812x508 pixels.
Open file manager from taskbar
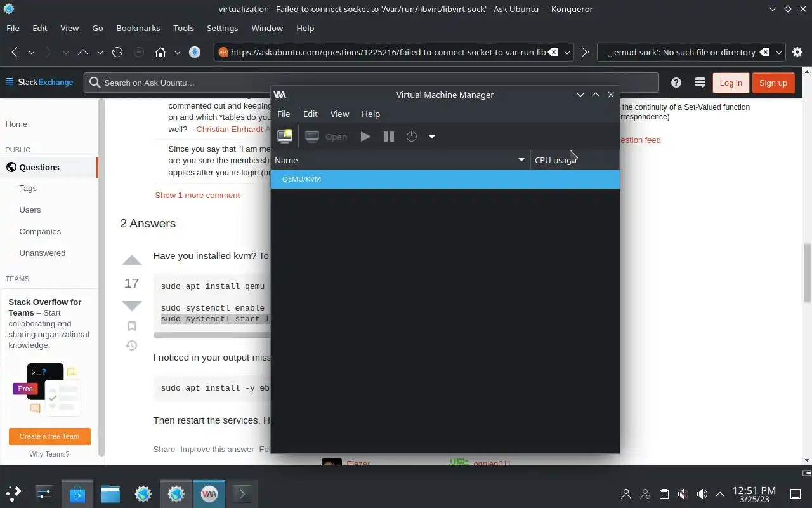[x=110, y=493]
